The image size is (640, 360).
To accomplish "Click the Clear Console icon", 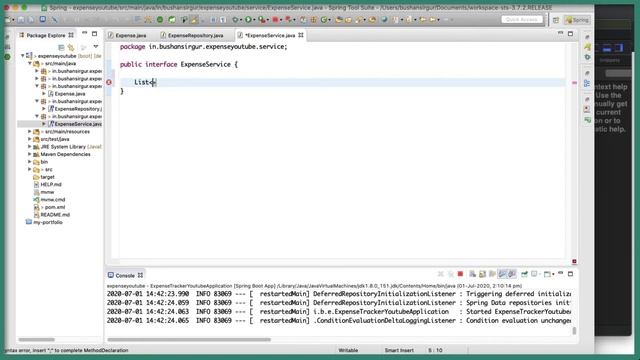I will click(472, 274).
